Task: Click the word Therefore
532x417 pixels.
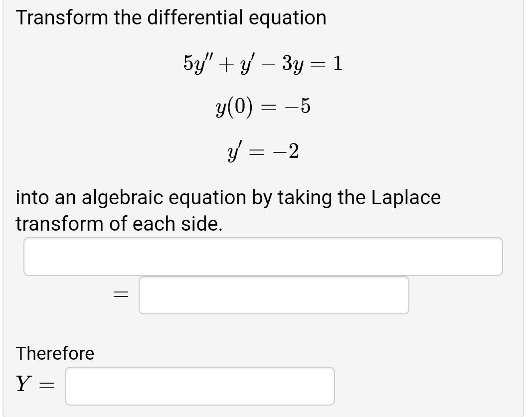Action: click(x=55, y=354)
